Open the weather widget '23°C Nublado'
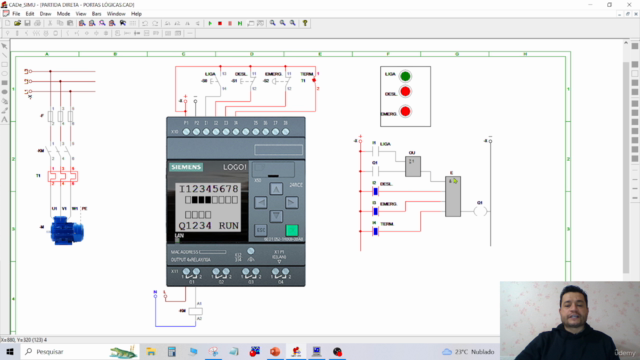The height and width of the screenshot is (360, 640). [468, 351]
